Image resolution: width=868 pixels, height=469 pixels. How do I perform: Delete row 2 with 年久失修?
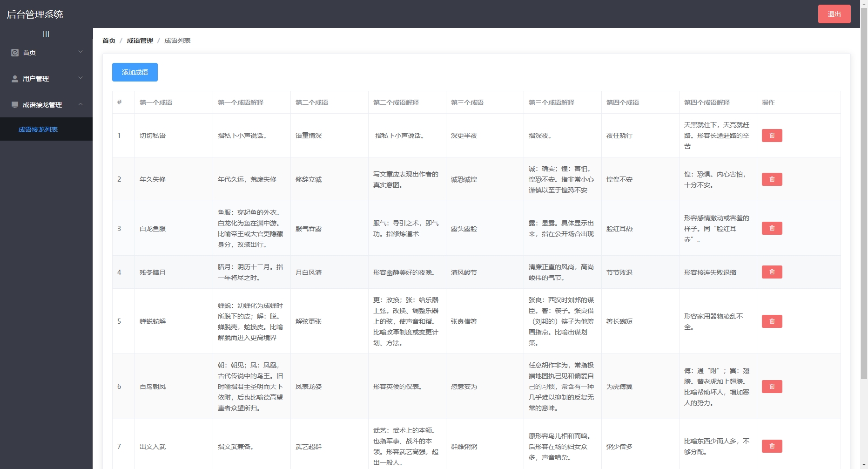772,179
